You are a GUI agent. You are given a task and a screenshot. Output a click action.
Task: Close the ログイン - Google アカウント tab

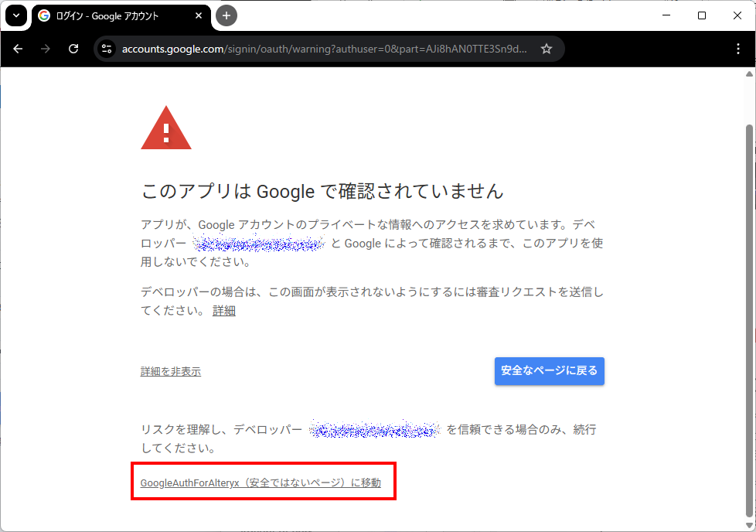pos(199,15)
